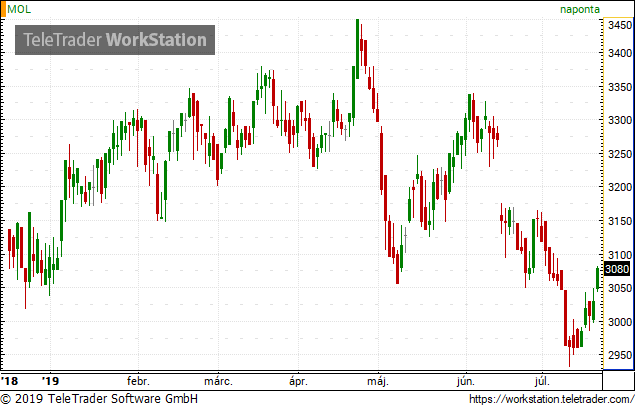Open the workstation.teletrader.com link
Viewport: 635px width, 408px height.
[x=551, y=399]
